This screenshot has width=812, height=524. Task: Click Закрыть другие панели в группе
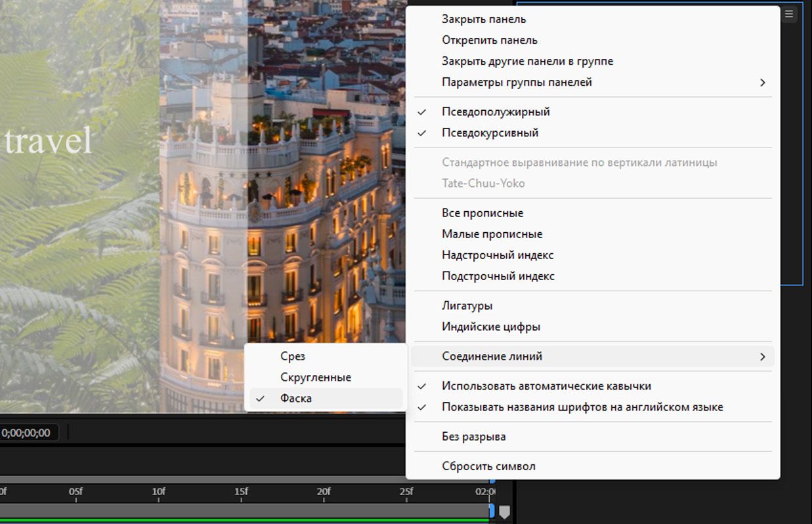593,61
